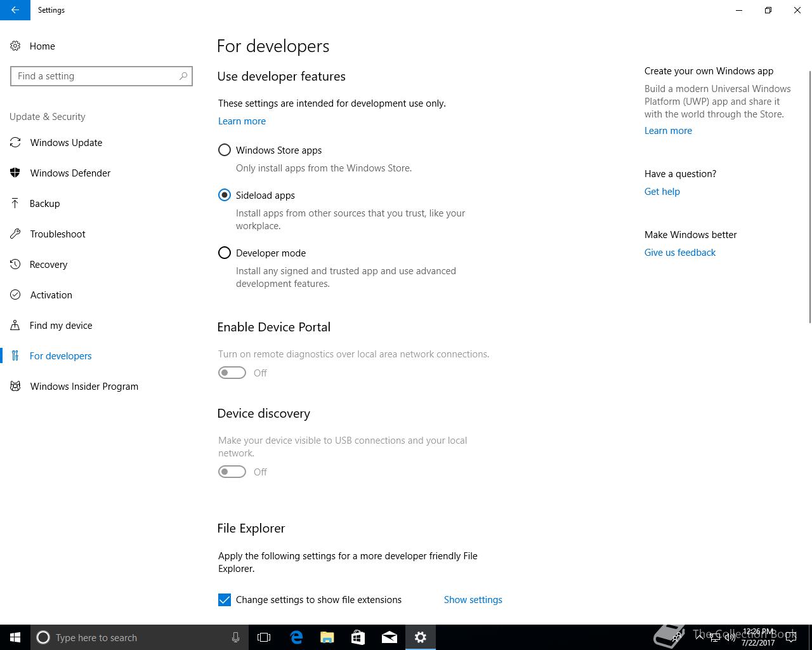Click the Type here to search taskbar box
Image resolution: width=812 pixels, height=650 pixels.
(138, 637)
